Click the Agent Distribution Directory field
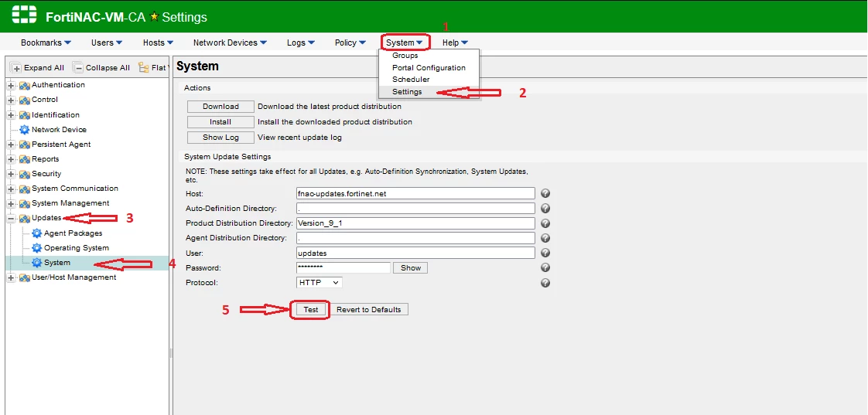Screen dimensions: 868x415 pos(415,238)
